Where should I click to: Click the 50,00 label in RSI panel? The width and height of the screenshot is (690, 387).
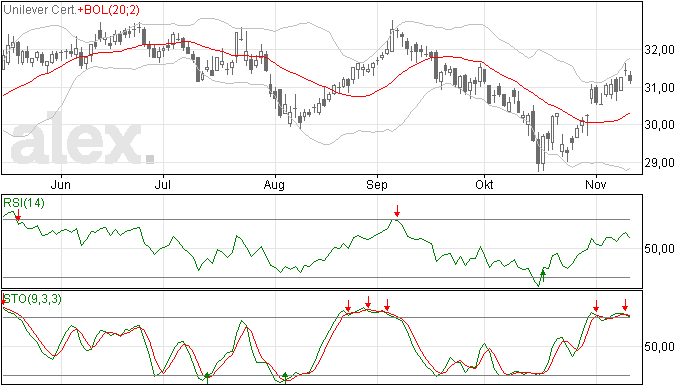[x=659, y=249]
